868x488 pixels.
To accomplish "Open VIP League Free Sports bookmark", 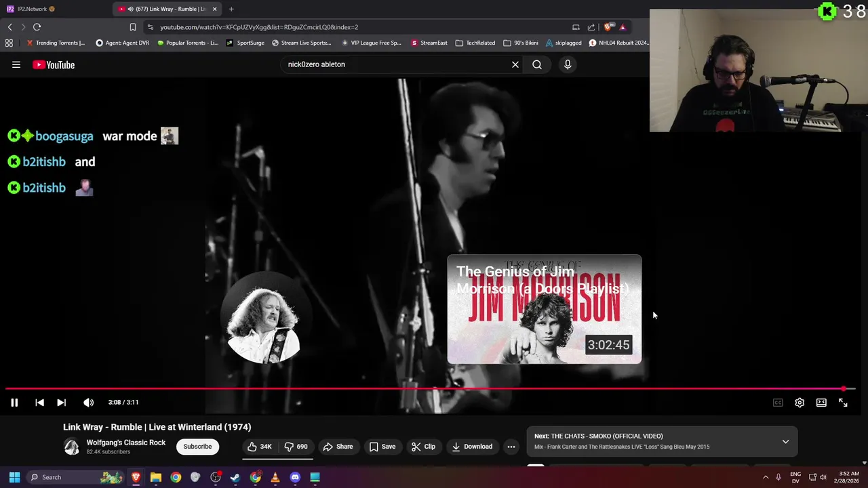I will (x=371, y=43).
